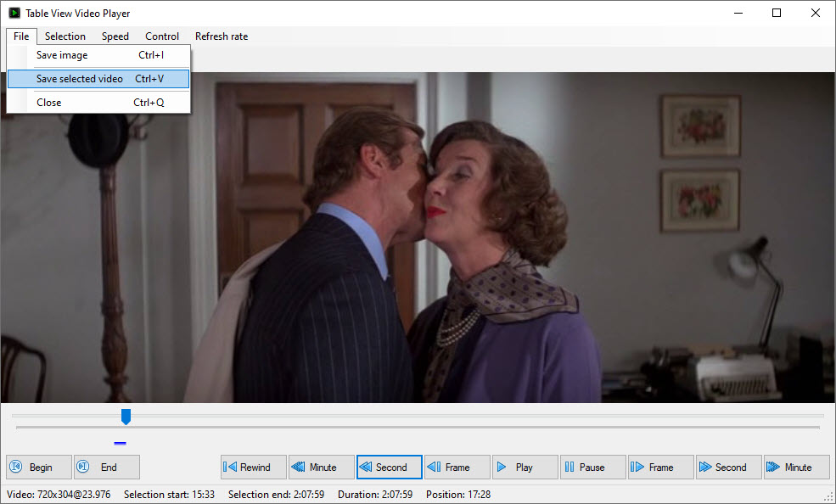
Task: Click the Begin selection button
Action: (x=39, y=468)
